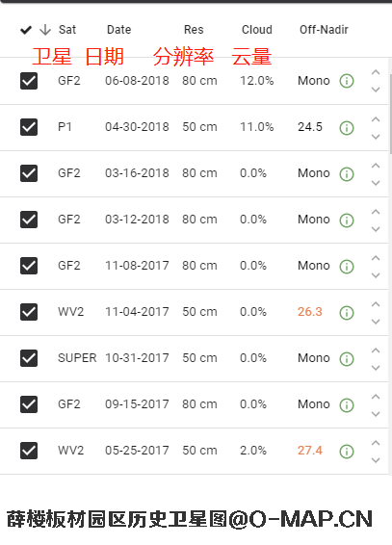Toggle checkbox for WV2 11-04-2017 row
This screenshot has height=545, width=392.
[29, 312]
